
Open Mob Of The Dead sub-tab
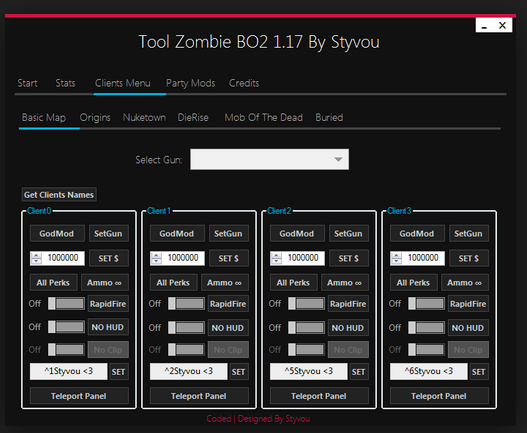pyautogui.click(x=264, y=118)
